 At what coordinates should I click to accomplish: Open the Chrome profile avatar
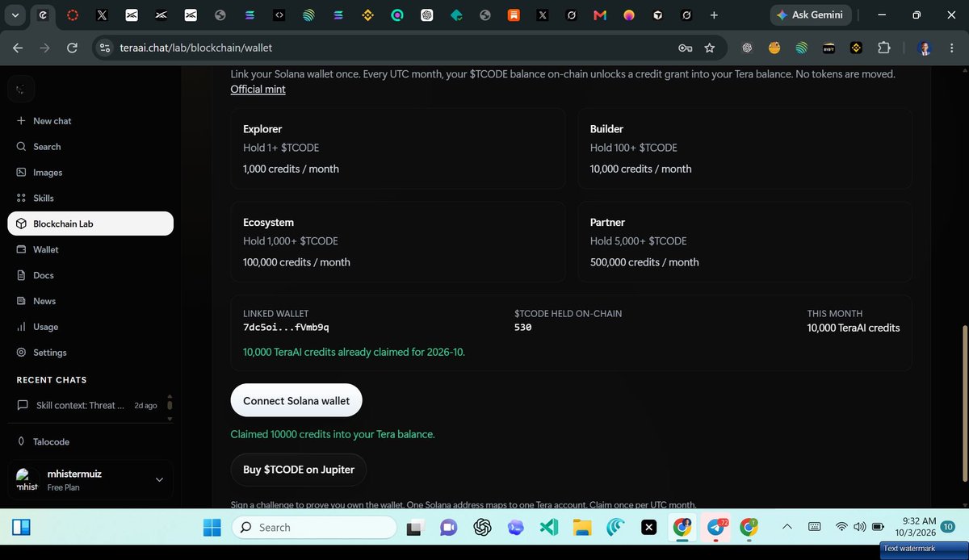click(x=925, y=48)
